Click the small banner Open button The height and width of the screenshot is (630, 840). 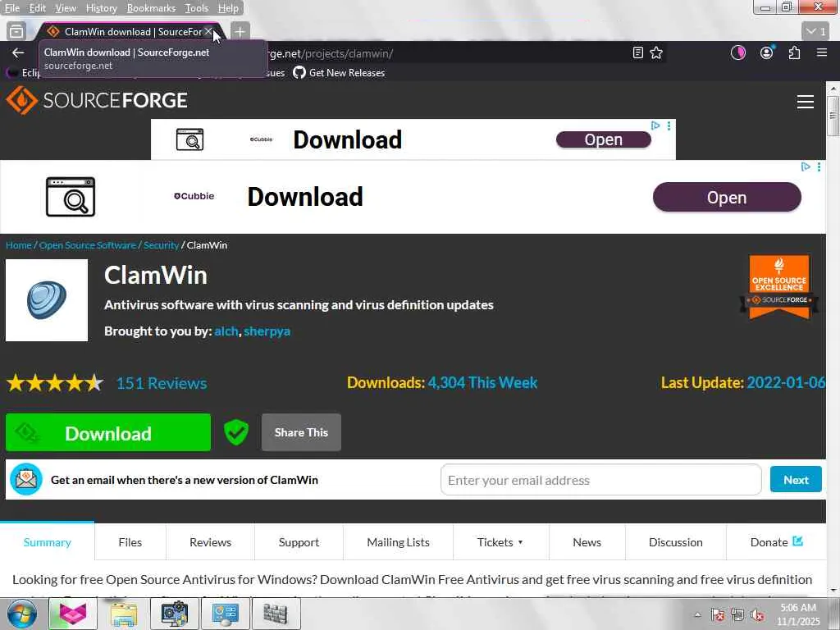[603, 139]
